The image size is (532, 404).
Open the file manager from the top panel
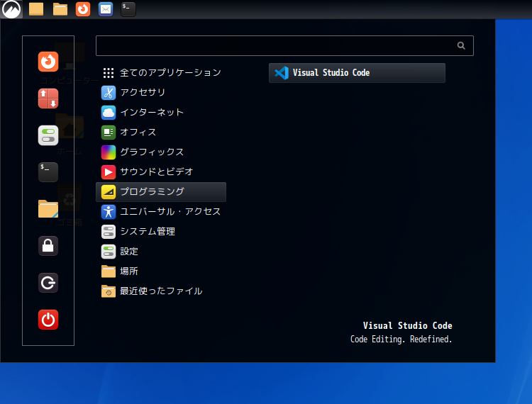point(60,9)
